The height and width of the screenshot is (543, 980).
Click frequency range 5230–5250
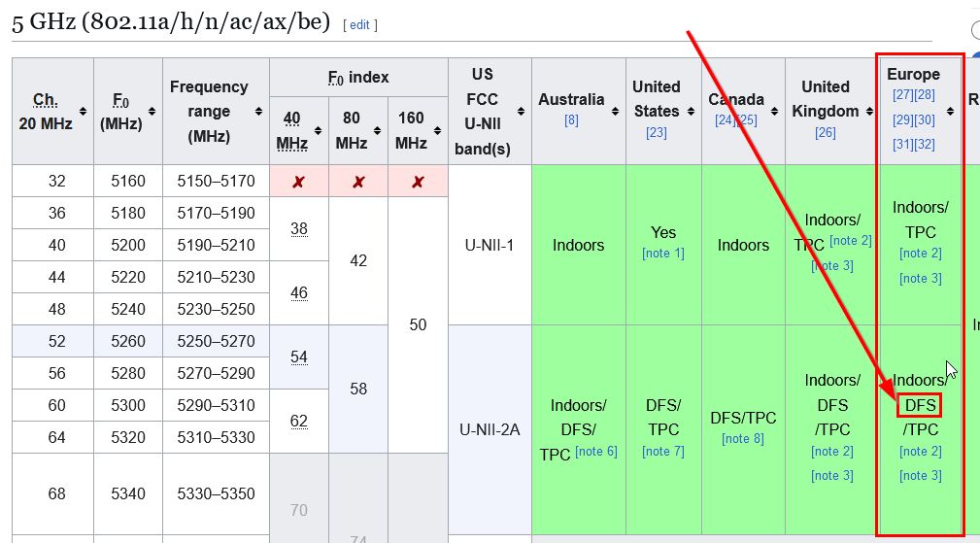(x=216, y=309)
